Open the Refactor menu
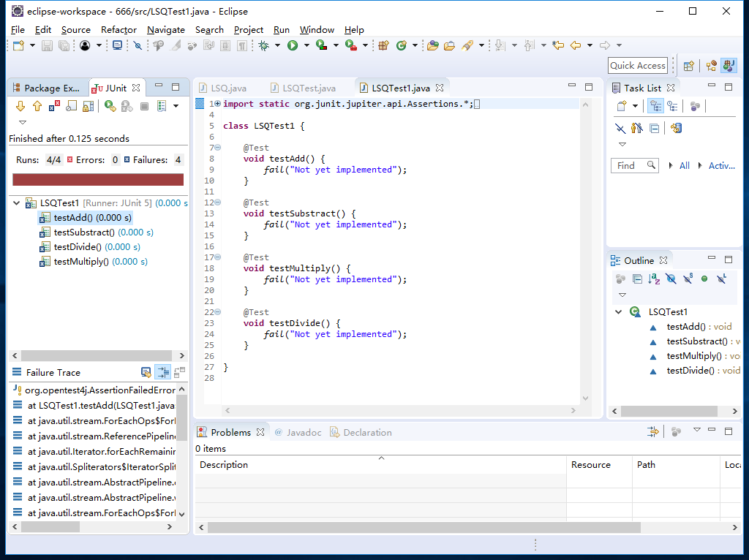This screenshot has width=749, height=560. (118, 29)
